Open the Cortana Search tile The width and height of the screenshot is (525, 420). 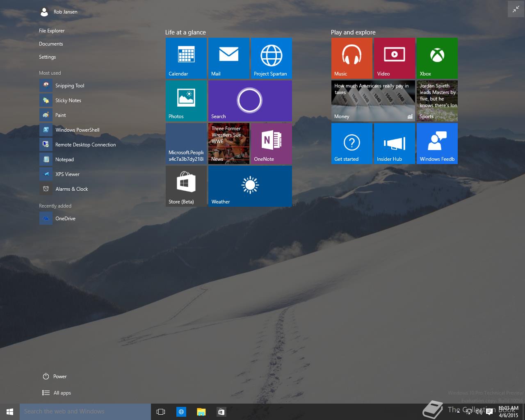pyautogui.click(x=250, y=101)
